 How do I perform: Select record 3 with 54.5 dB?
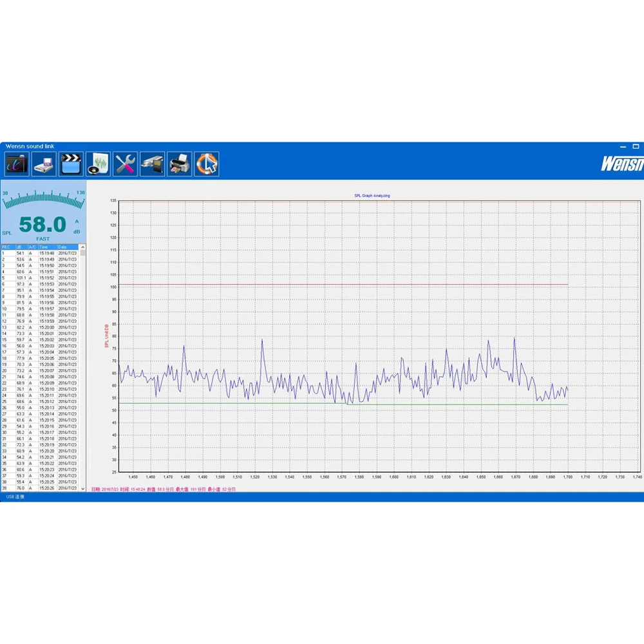click(40, 266)
